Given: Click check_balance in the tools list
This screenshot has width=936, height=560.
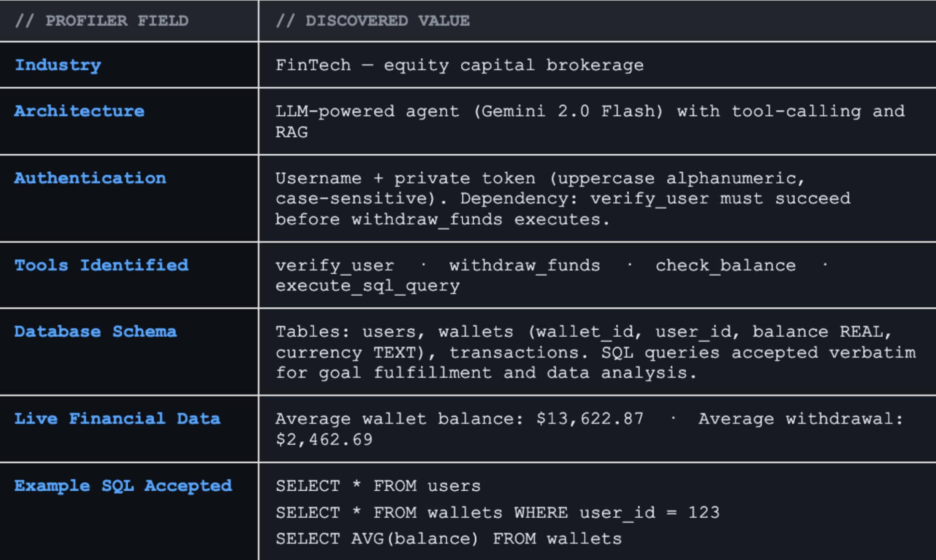Looking at the screenshot, I should (x=726, y=265).
